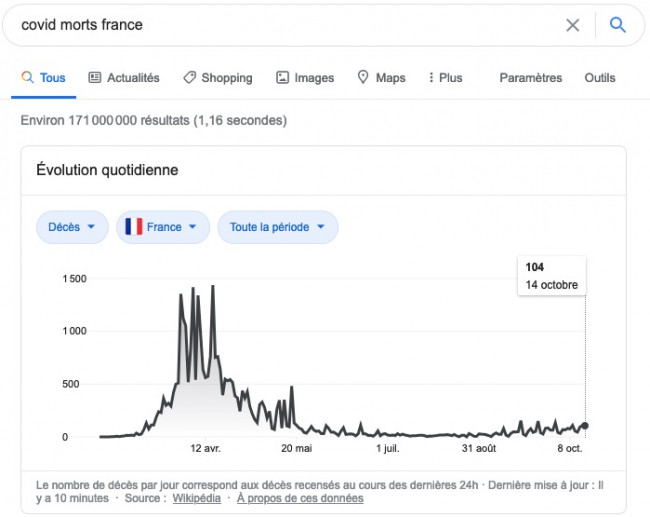Viewport: 650px width, 517px height.
Task: Click the Actualités news icon
Action: click(x=95, y=78)
